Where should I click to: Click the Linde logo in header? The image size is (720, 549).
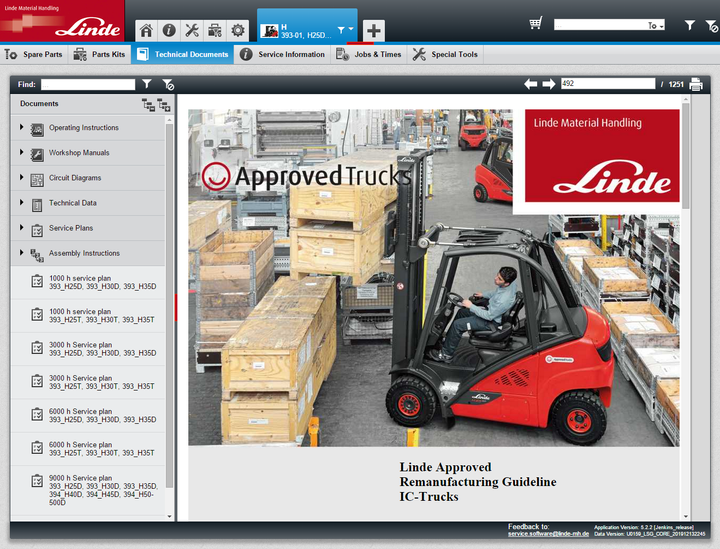click(x=88, y=29)
